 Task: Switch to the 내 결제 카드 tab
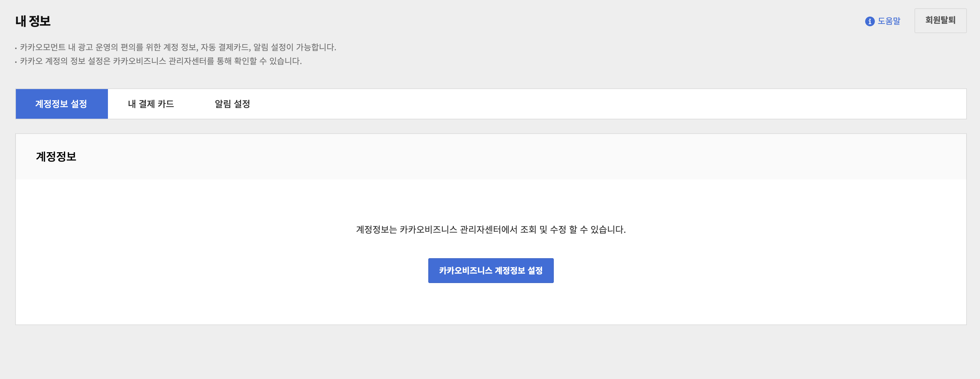pyautogui.click(x=151, y=104)
